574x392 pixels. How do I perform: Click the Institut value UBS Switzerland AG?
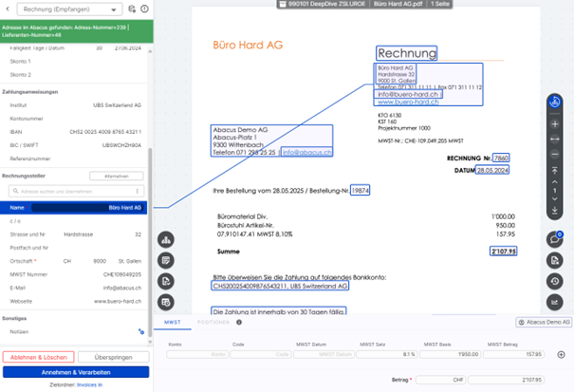pyautogui.click(x=117, y=105)
